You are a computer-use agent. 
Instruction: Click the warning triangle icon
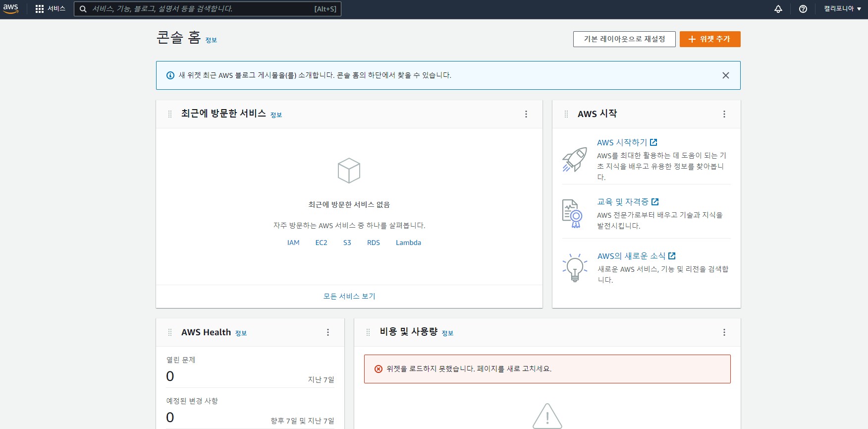[x=547, y=416]
